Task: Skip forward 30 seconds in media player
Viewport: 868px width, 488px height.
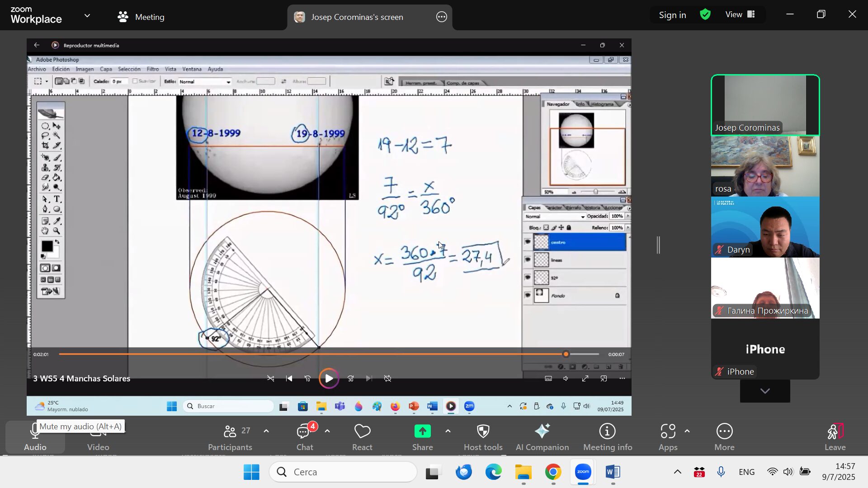Action: pos(351,379)
